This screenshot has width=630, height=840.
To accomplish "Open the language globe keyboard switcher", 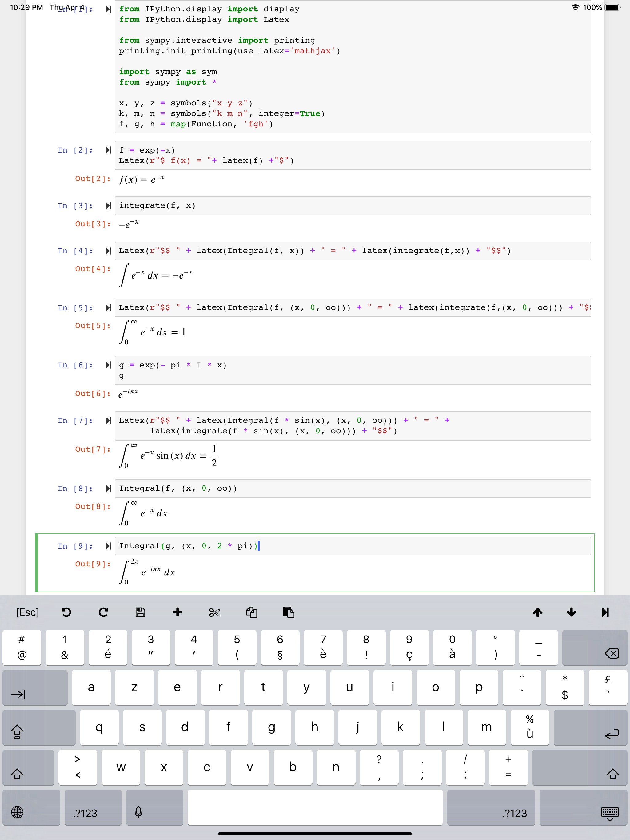I will (x=18, y=813).
